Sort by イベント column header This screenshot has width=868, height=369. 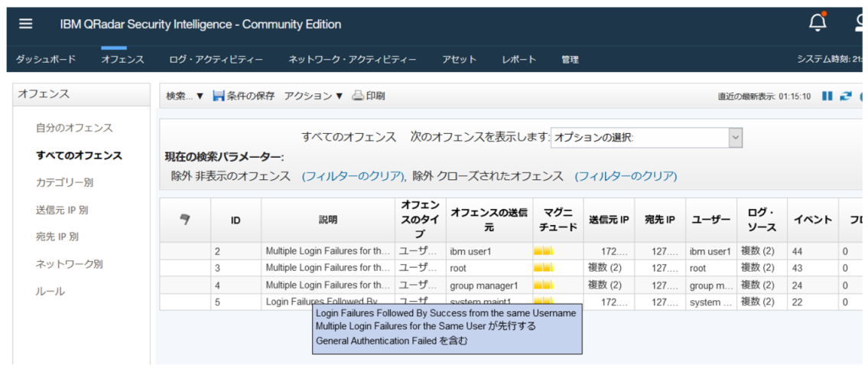tap(813, 220)
